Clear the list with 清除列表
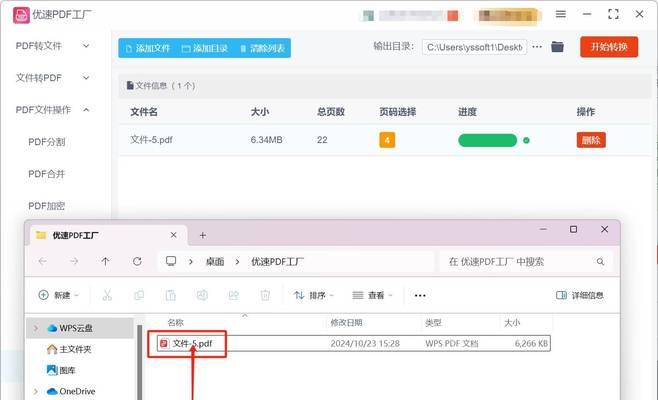Image resolution: width=658 pixels, height=400 pixels. (263, 48)
